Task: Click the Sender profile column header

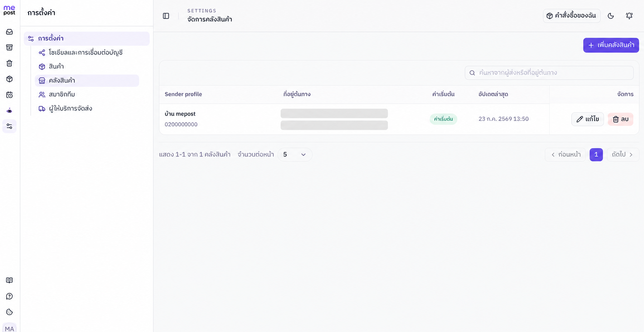Action: [183, 94]
